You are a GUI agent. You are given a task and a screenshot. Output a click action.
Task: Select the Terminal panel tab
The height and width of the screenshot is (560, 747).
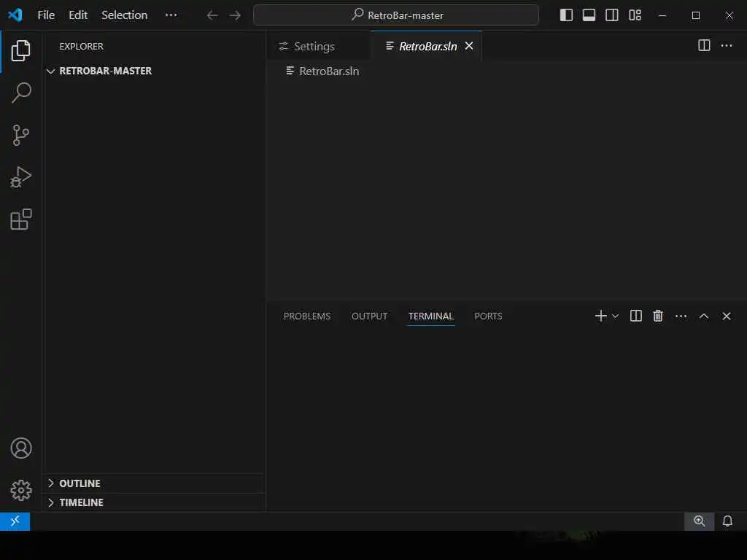[x=430, y=316]
